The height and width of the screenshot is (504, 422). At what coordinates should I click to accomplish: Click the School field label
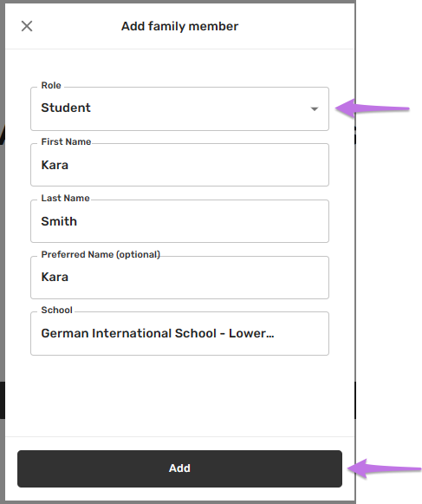[57, 311]
